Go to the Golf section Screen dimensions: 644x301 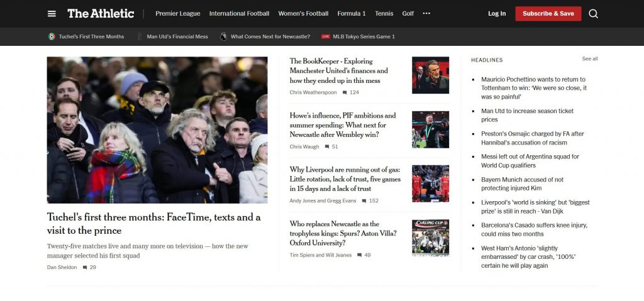click(x=408, y=14)
